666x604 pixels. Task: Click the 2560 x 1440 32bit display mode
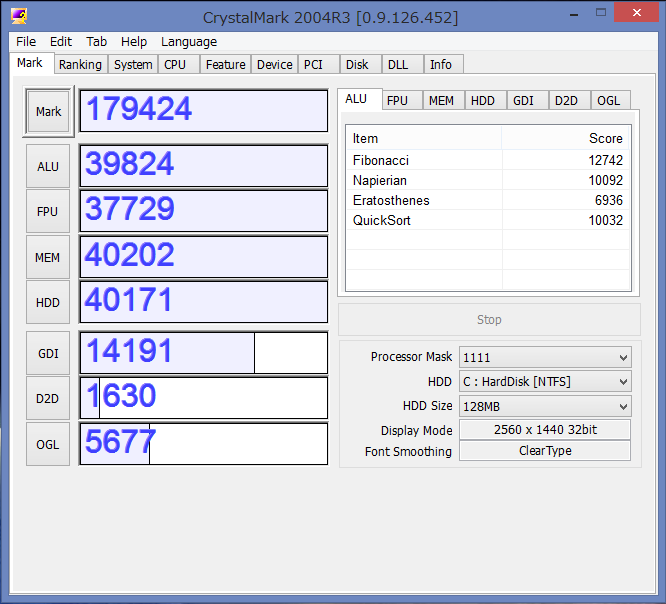pos(544,430)
